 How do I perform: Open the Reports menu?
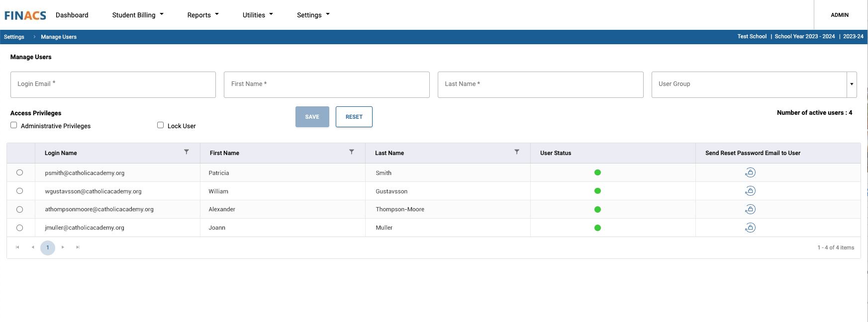pos(203,15)
